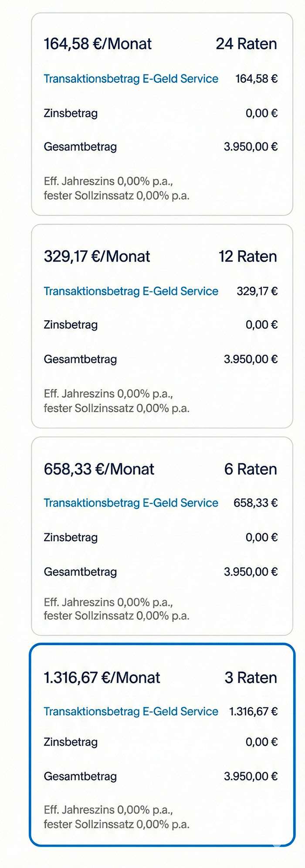Screen dimensions: 305x868
Task: Click fester Sollzinssatz text in 6 Raten card
Action: coord(116,616)
